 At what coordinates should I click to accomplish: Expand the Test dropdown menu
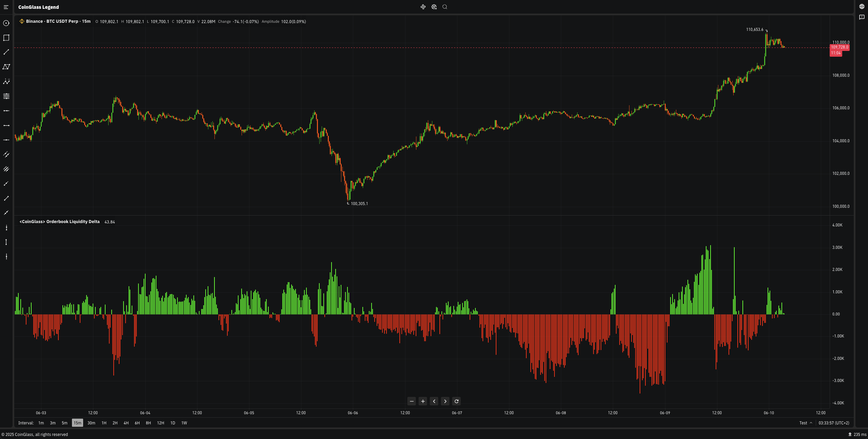[806, 423]
